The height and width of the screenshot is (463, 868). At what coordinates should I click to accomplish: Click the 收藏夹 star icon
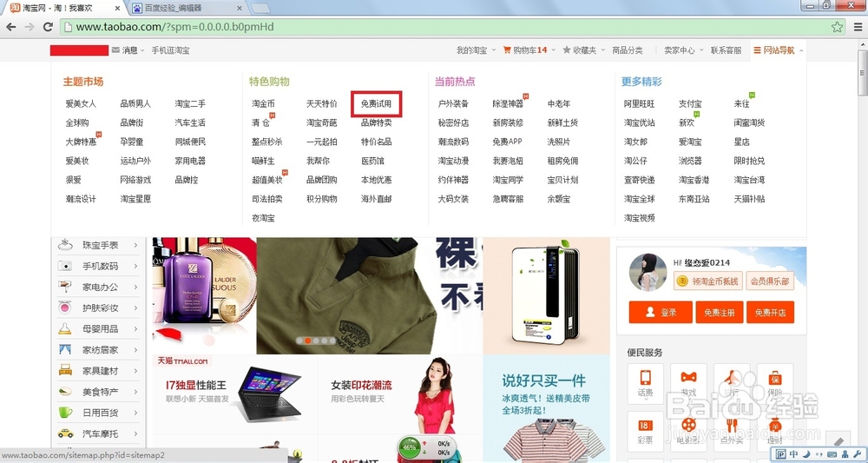tap(566, 50)
